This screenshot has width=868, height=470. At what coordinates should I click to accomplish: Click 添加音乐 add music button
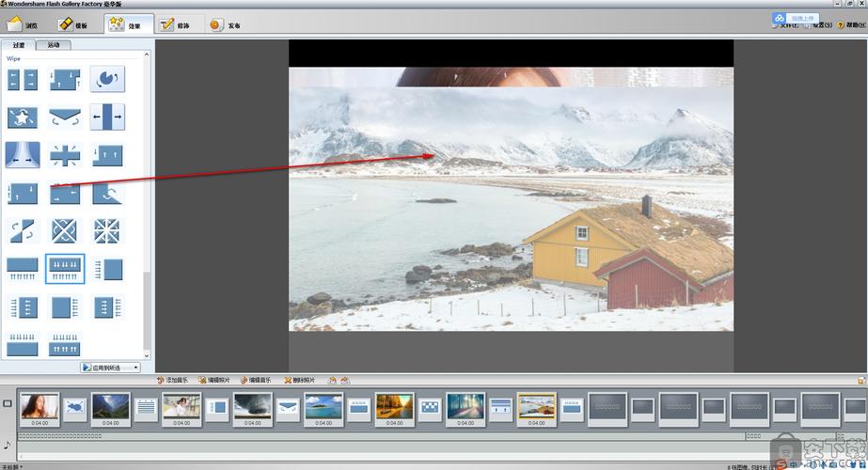tap(172, 380)
